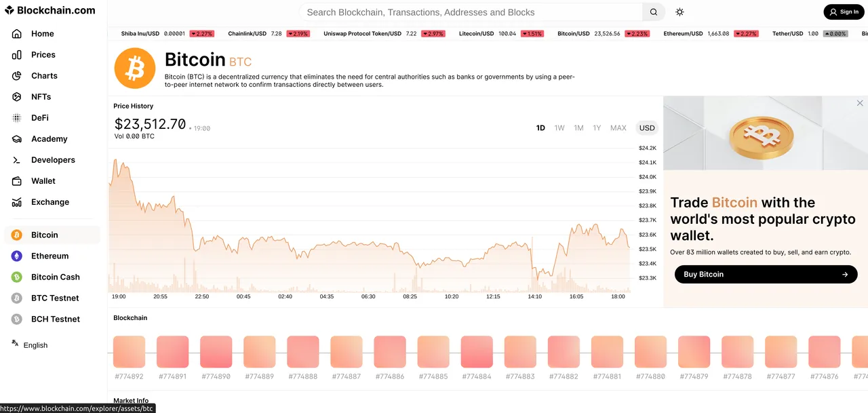Toggle the USD currency pill
Image resolution: width=868 pixels, height=413 pixels.
[647, 128]
